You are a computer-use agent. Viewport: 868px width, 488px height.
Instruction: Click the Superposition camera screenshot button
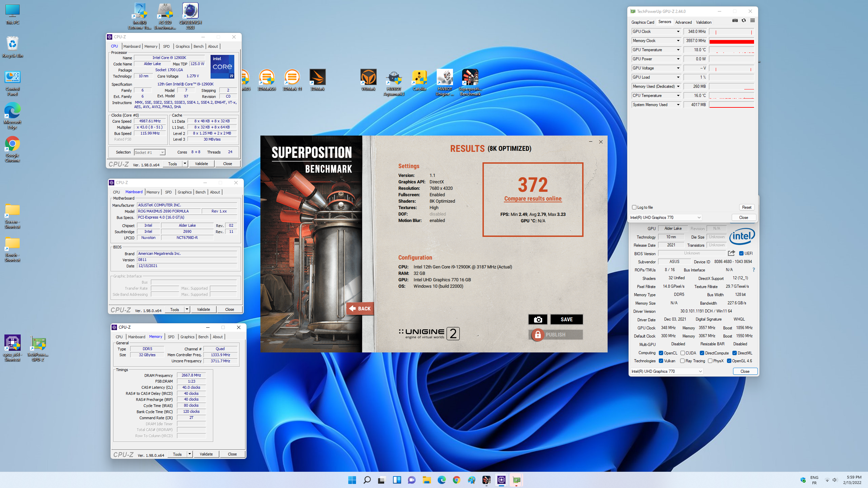pyautogui.click(x=538, y=319)
